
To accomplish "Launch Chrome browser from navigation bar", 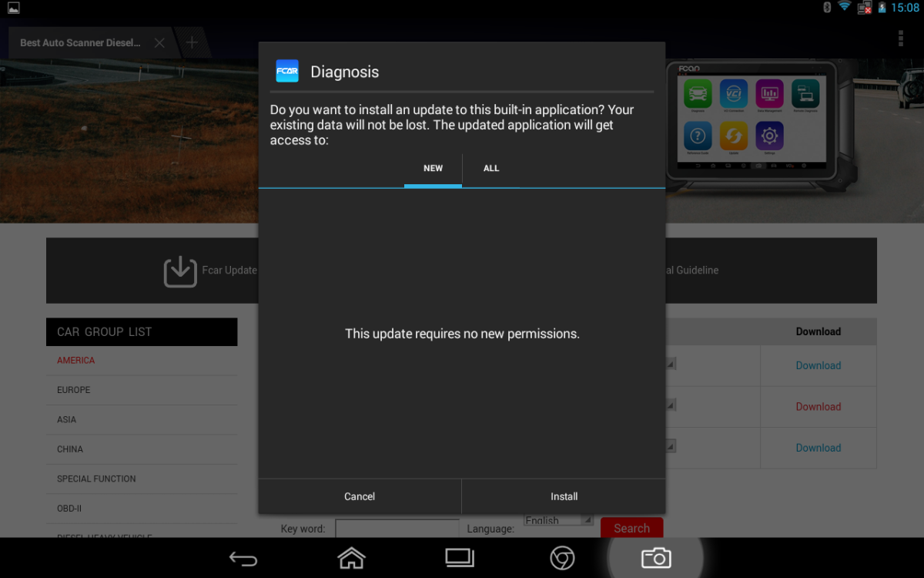I will 562,558.
